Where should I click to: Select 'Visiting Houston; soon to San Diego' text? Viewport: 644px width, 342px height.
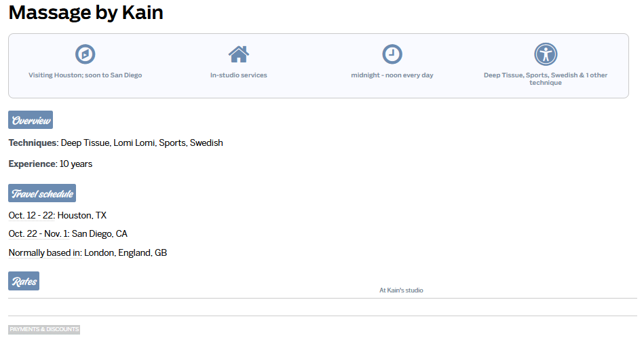pos(85,75)
